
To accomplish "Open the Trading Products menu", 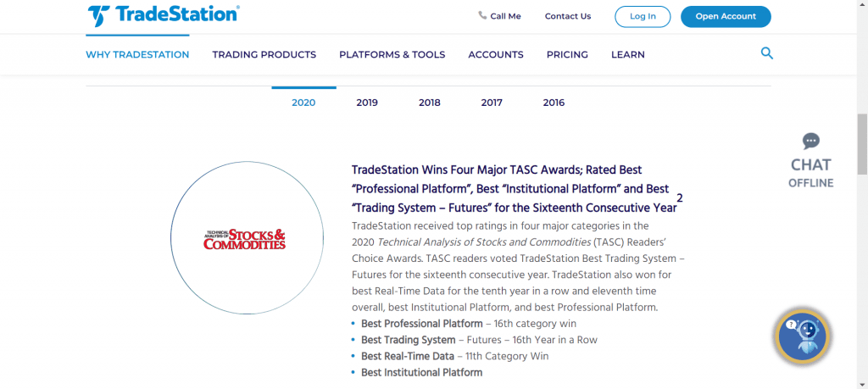I will click(x=264, y=55).
